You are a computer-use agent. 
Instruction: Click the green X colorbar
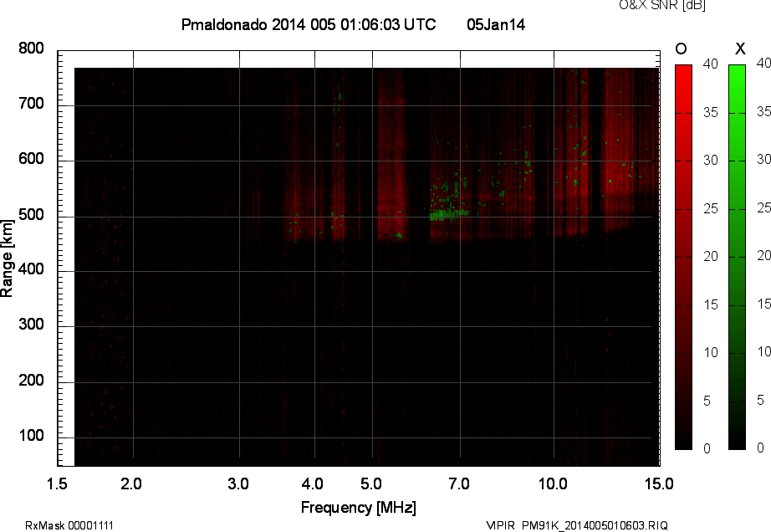(737, 257)
